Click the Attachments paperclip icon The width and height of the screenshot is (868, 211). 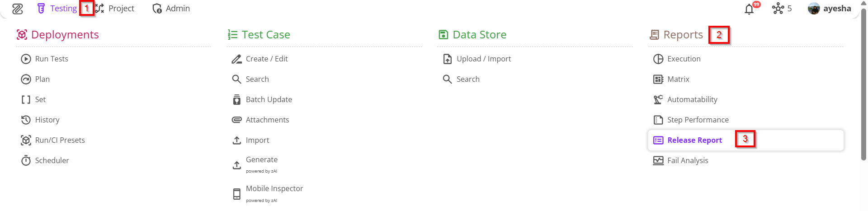(x=236, y=120)
